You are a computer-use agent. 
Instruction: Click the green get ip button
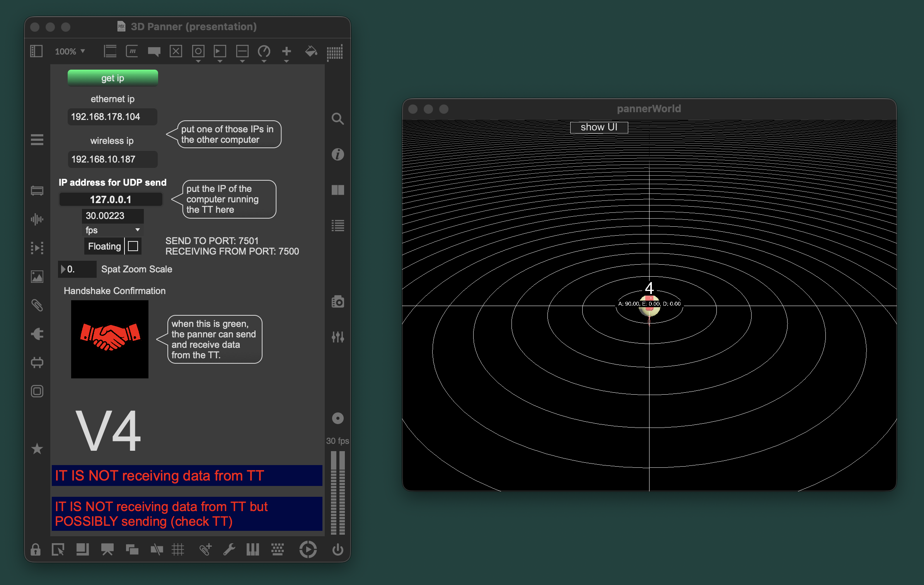pos(113,78)
